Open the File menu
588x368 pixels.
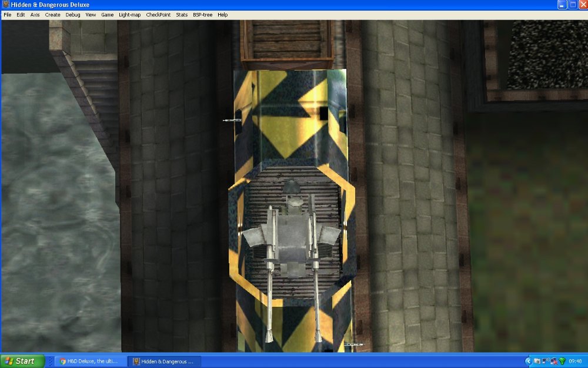coord(8,15)
